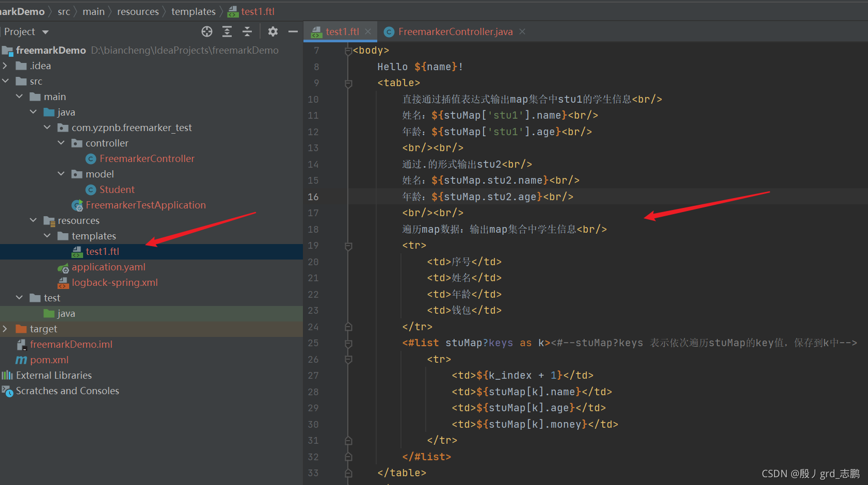
Task: Select freemarkDemo.iml file
Action: 71,344
